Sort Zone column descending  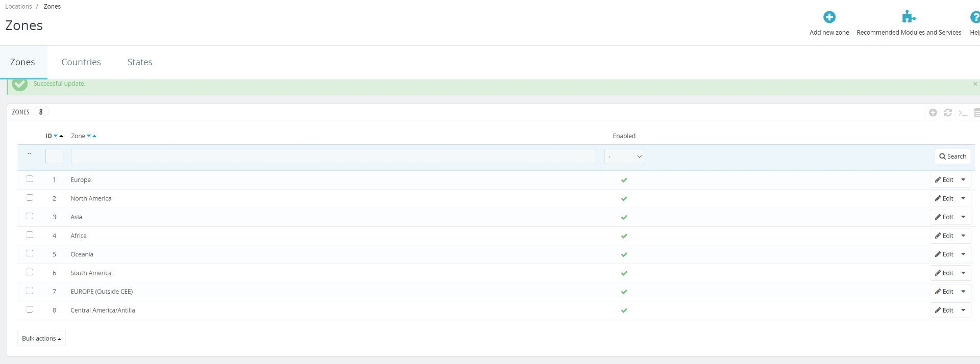tap(89, 136)
